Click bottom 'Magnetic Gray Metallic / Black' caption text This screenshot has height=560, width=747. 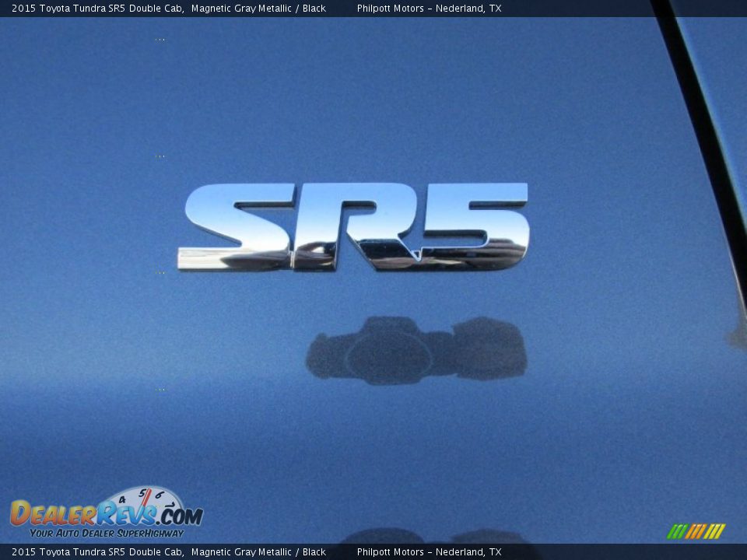click(x=258, y=552)
